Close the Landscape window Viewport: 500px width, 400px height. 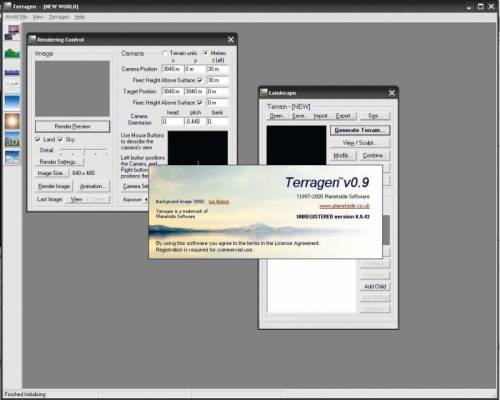click(392, 93)
